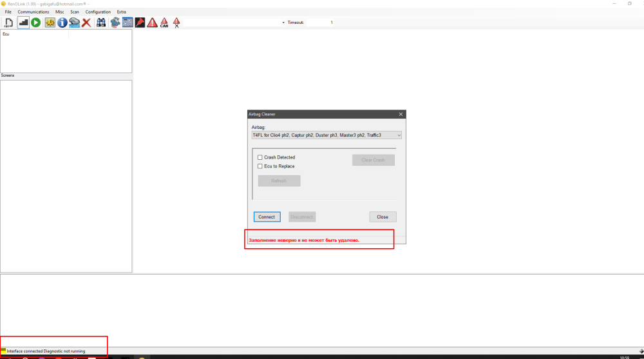Click the red pin on black icon

140,23
